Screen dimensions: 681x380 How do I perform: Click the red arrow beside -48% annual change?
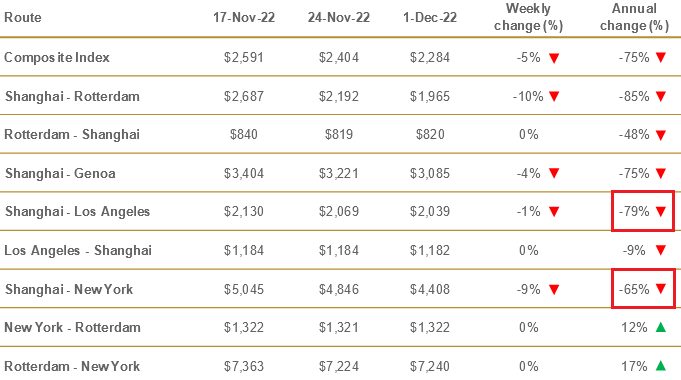point(661,135)
